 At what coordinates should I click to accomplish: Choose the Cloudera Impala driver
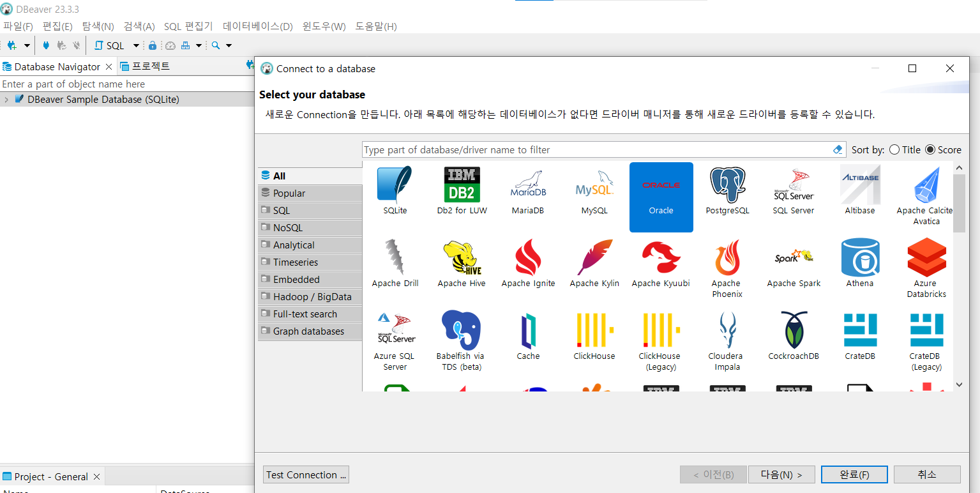727,342
